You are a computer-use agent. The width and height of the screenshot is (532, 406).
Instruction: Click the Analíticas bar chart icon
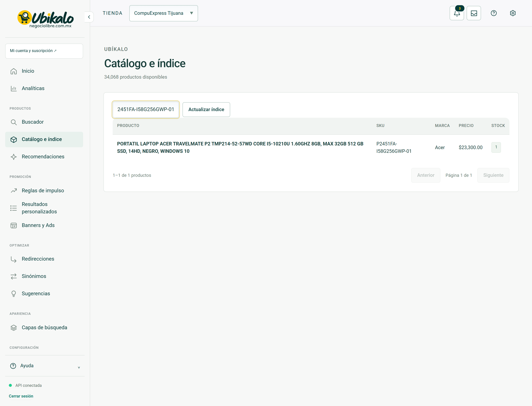13,88
